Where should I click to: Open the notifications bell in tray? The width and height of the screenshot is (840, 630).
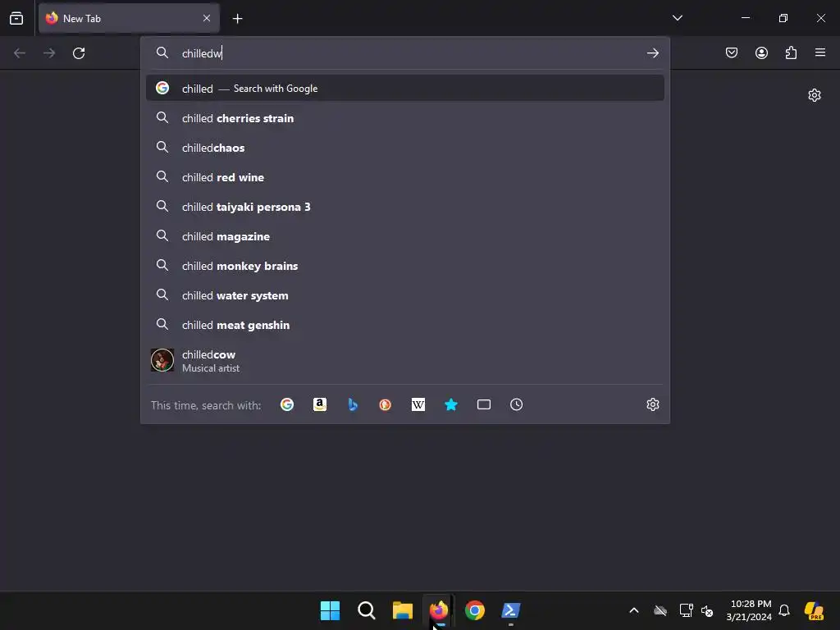tap(784, 610)
